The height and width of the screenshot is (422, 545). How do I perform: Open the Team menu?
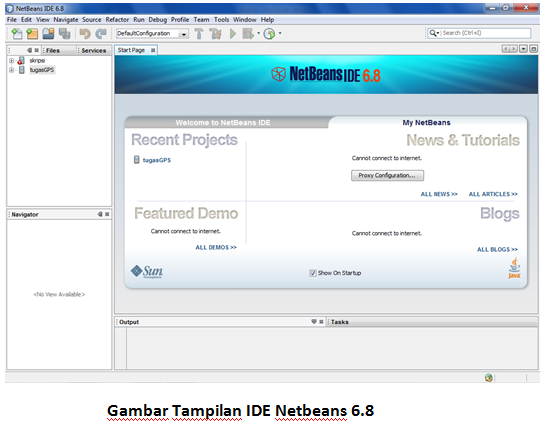tap(202, 20)
